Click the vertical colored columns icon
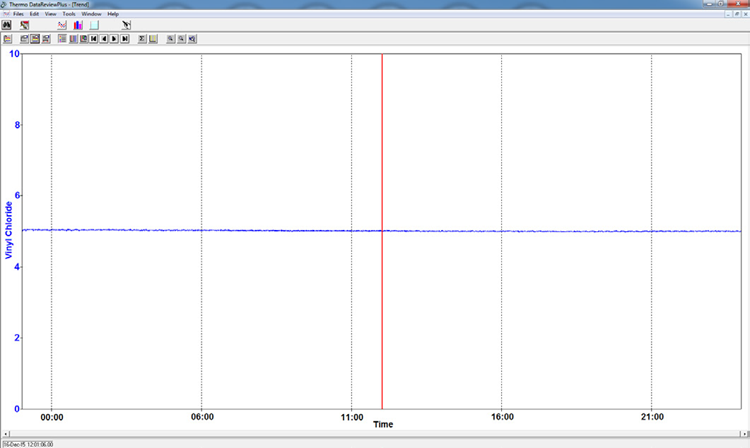Screen dimensions: 750x448 coord(73,39)
